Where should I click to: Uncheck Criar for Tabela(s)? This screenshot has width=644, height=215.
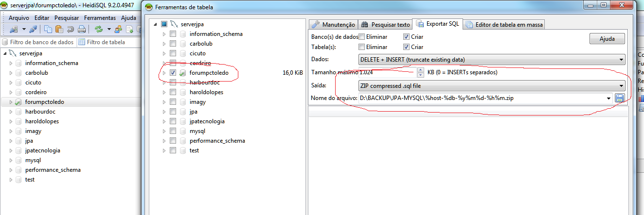pyautogui.click(x=406, y=47)
